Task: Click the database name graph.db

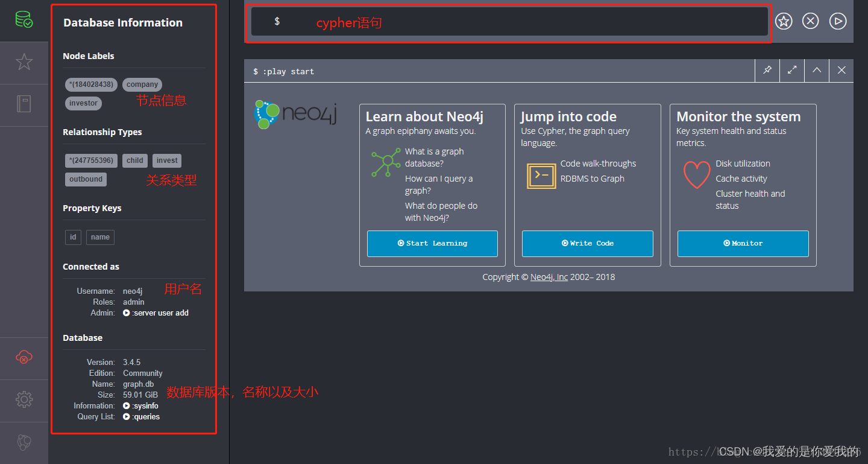Action: 139,384
